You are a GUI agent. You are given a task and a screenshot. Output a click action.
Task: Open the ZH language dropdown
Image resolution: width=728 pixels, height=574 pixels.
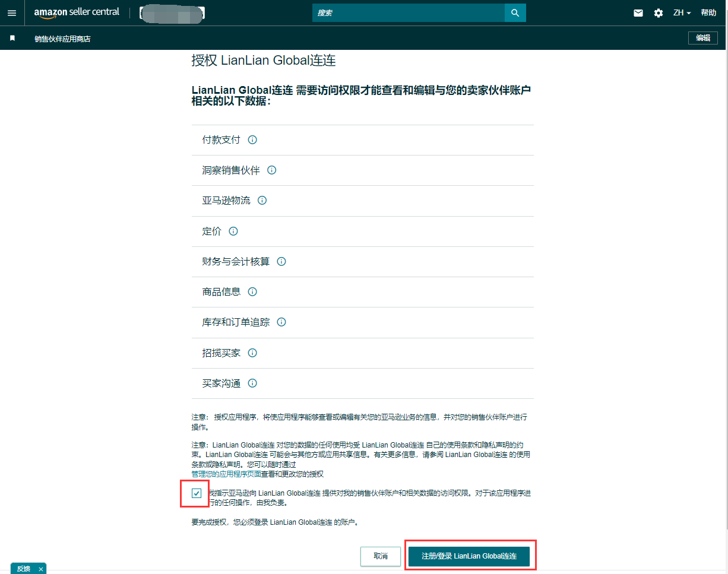point(682,13)
